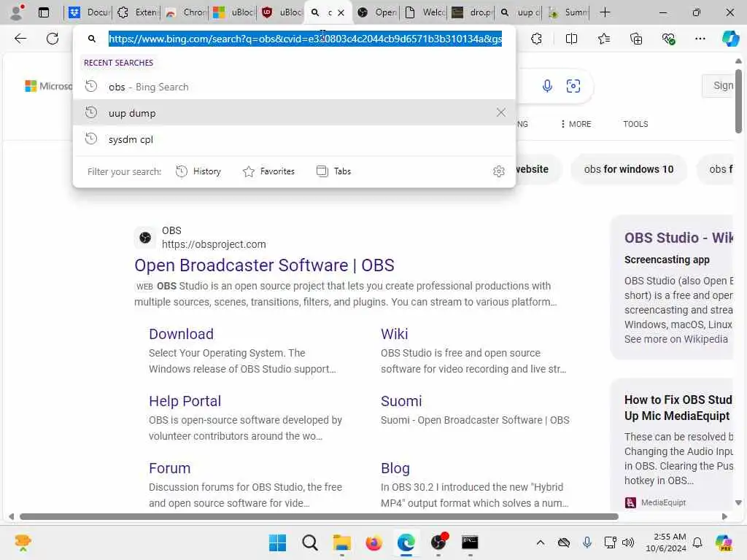Expand the MORE search categories menu
The height and width of the screenshot is (560, 747).
tap(576, 124)
